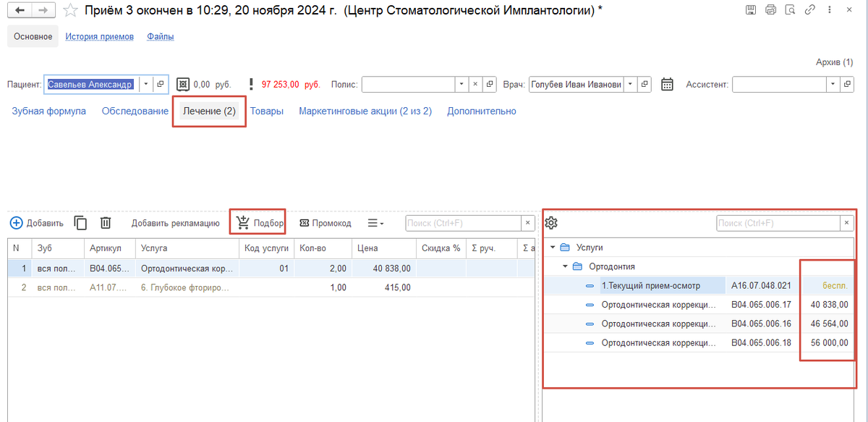Viewport: 868px width, 422px height.
Task: Open the Файлы tab
Action: (160, 36)
